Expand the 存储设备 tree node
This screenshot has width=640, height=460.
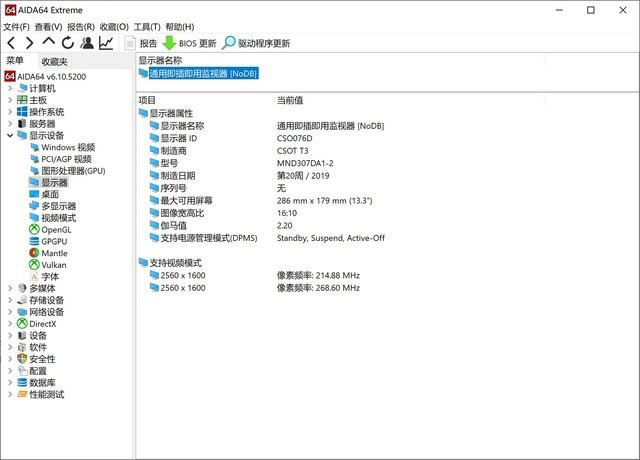click(x=10, y=300)
